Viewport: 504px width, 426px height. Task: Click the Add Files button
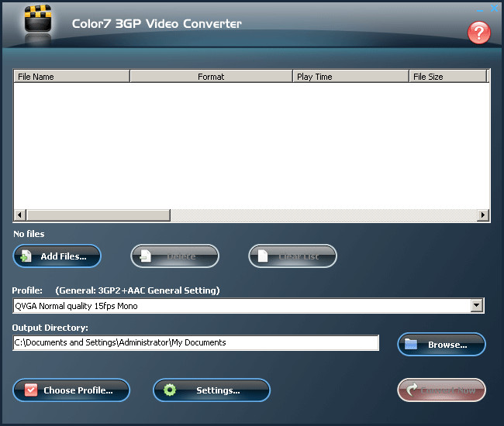(57, 256)
